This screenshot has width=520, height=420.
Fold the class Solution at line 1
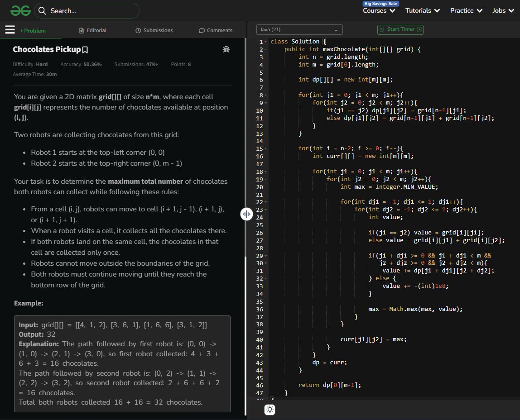[266, 42]
